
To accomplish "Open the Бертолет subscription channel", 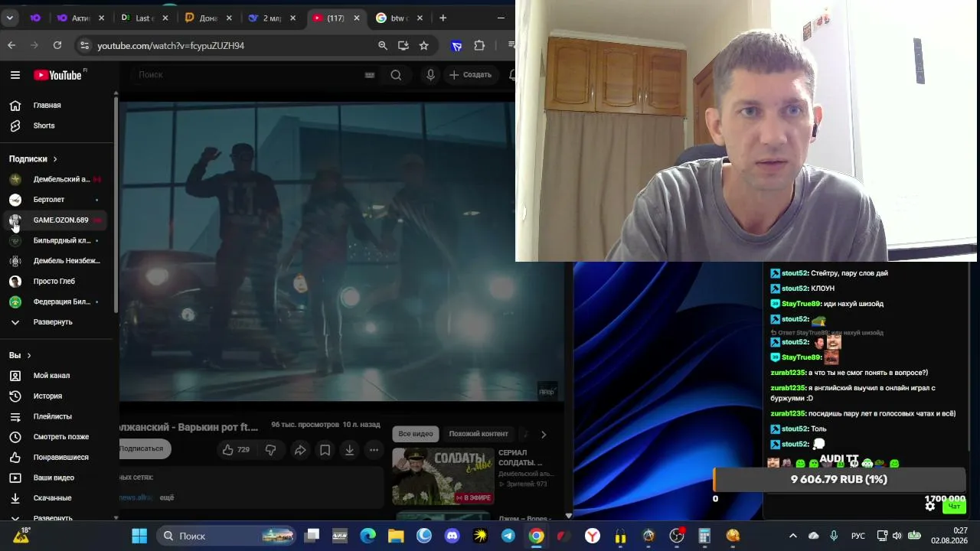I will click(58, 200).
